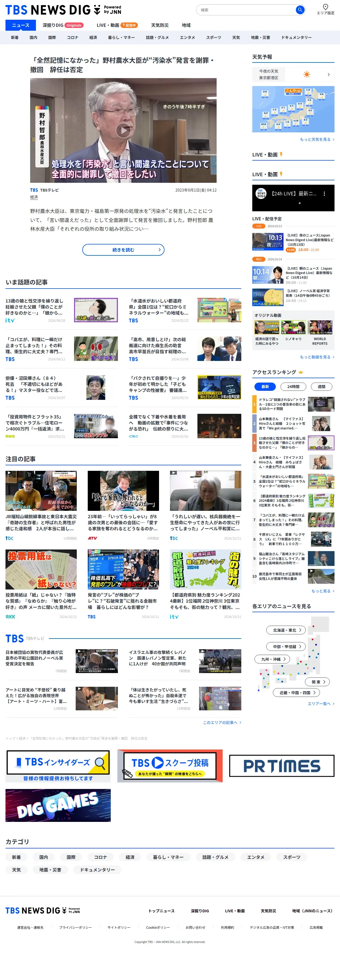The image size is (340, 980).
Task: Click 話題・グルメ category pill at bottom
Action: (216, 857)
